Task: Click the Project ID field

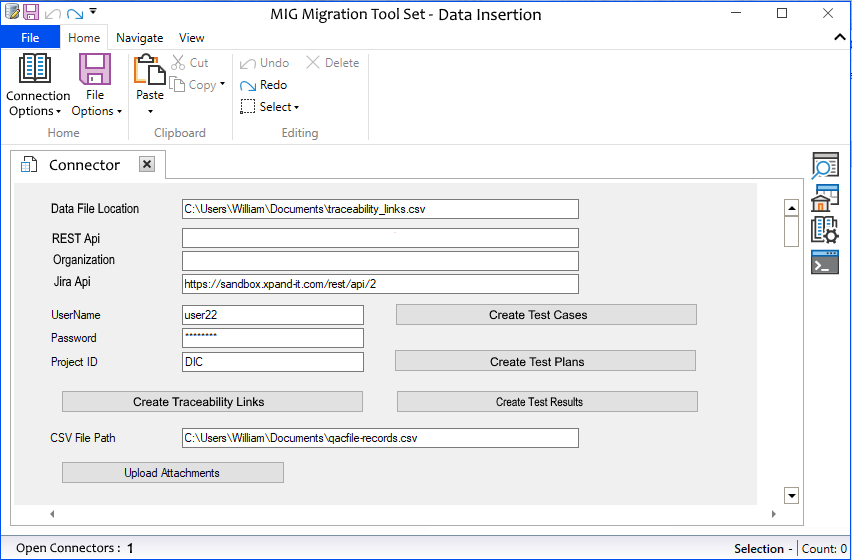Action: point(273,362)
